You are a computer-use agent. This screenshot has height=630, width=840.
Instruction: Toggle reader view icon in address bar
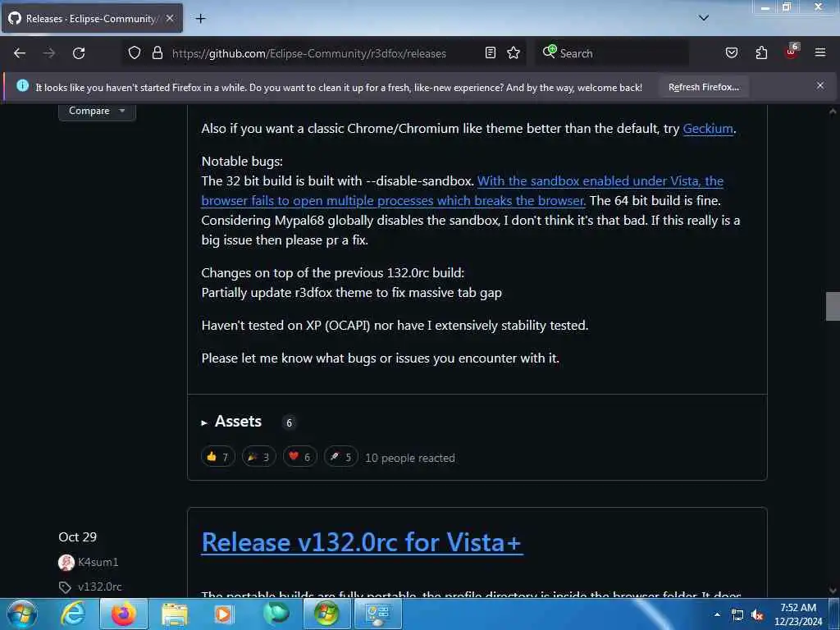[x=491, y=53]
